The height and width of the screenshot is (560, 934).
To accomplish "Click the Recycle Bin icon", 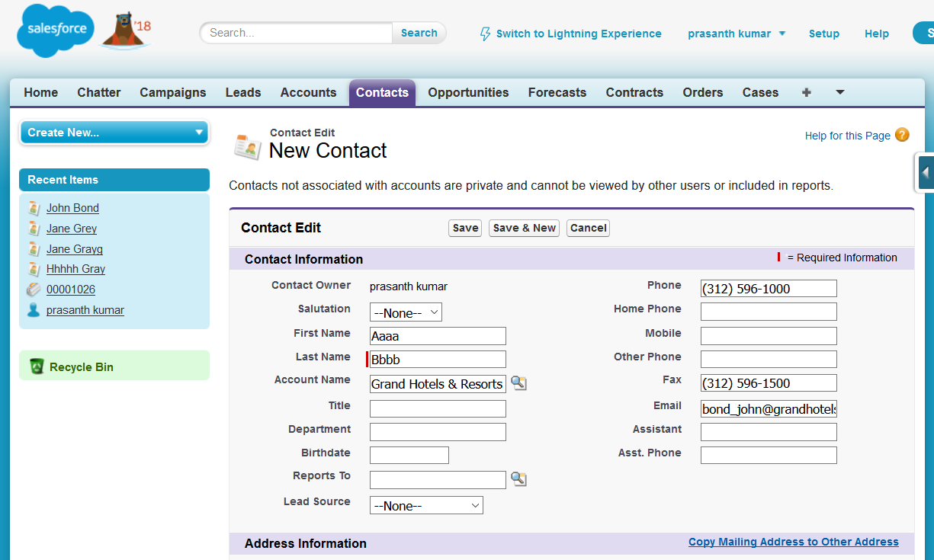I will (x=37, y=366).
